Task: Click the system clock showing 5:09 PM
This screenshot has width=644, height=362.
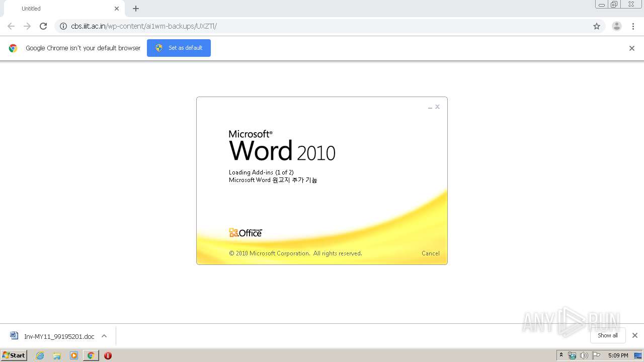Action: pyautogui.click(x=618, y=355)
